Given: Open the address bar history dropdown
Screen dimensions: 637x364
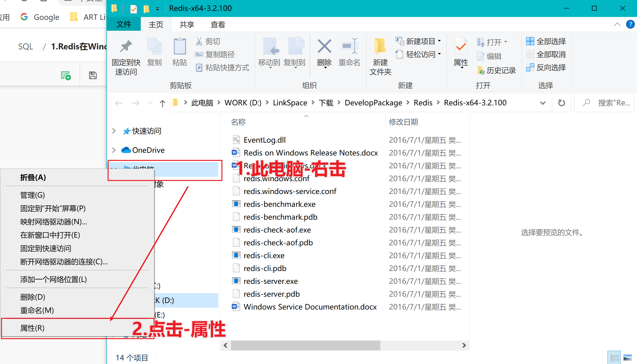Looking at the screenshot, I should tap(543, 103).
